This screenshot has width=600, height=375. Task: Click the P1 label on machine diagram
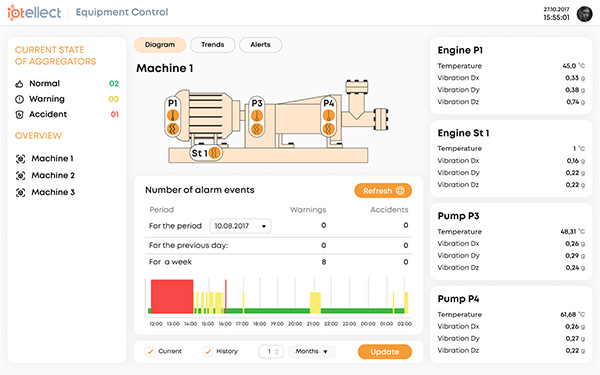173,103
